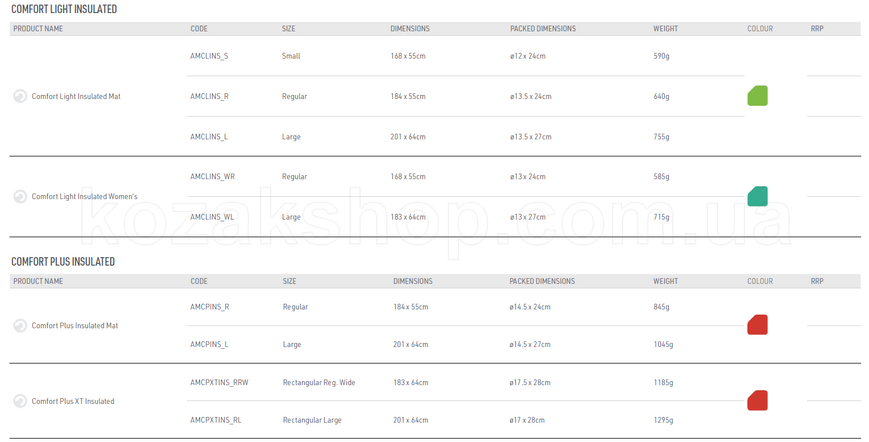Screen dimensions: 869x442
Task: Click the COMFORT LIGHT INSULATED section heading
Action: [x=64, y=9]
